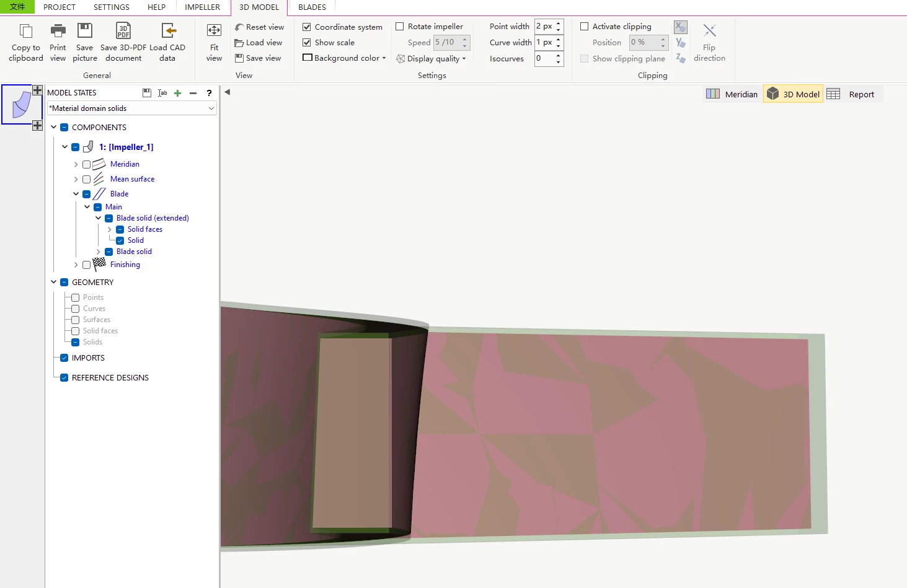Open Material domain solids dropdown
This screenshot has height=588, width=907.
[x=132, y=108]
